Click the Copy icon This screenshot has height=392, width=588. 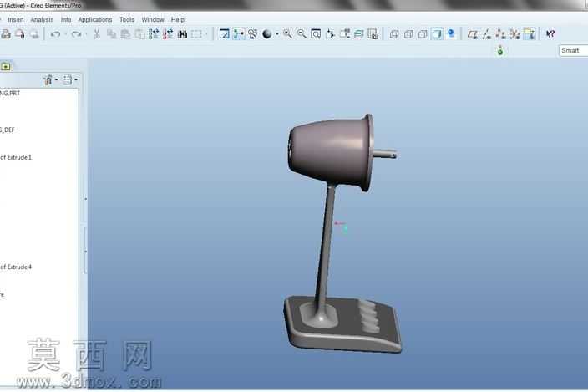[111, 34]
